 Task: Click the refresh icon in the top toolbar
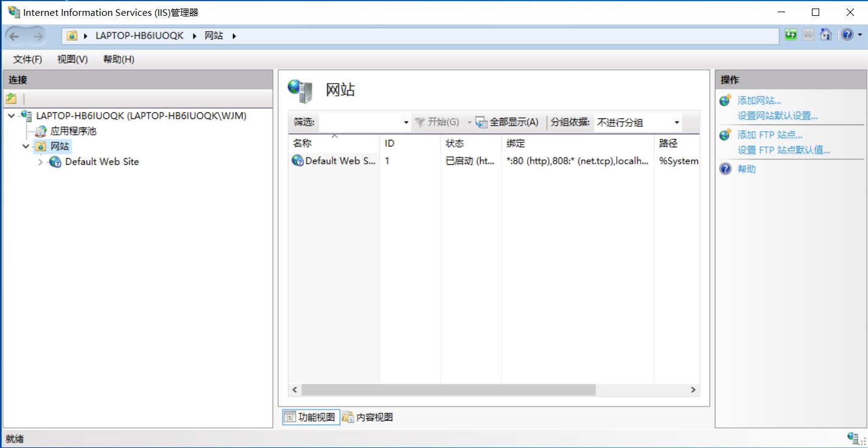click(x=790, y=35)
